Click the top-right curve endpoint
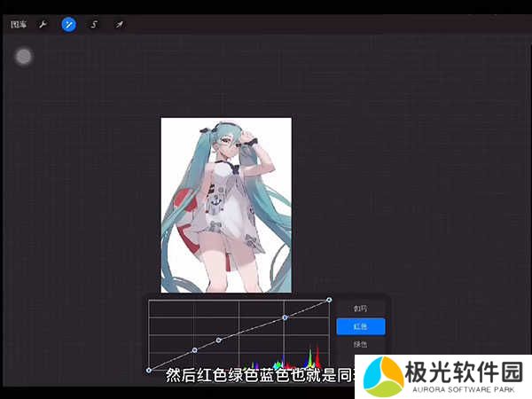 (x=329, y=300)
